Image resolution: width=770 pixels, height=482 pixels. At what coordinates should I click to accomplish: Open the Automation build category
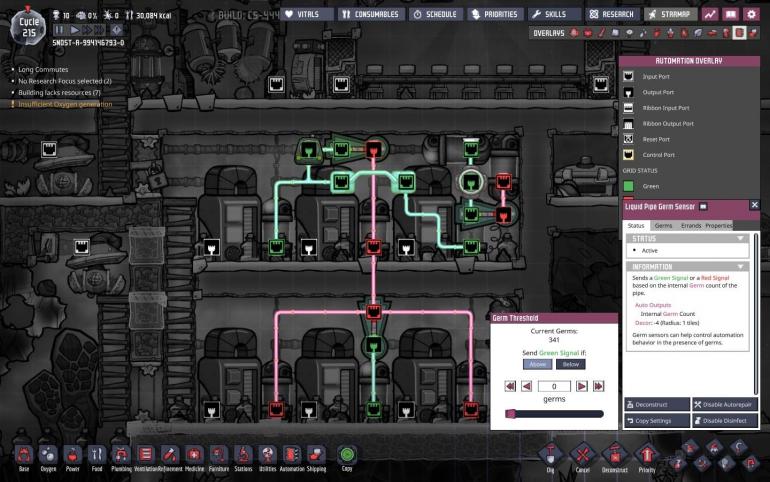(x=292, y=456)
